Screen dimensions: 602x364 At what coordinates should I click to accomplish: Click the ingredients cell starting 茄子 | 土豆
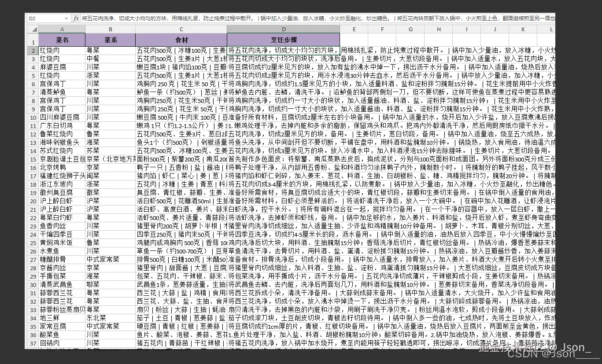click(x=181, y=318)
